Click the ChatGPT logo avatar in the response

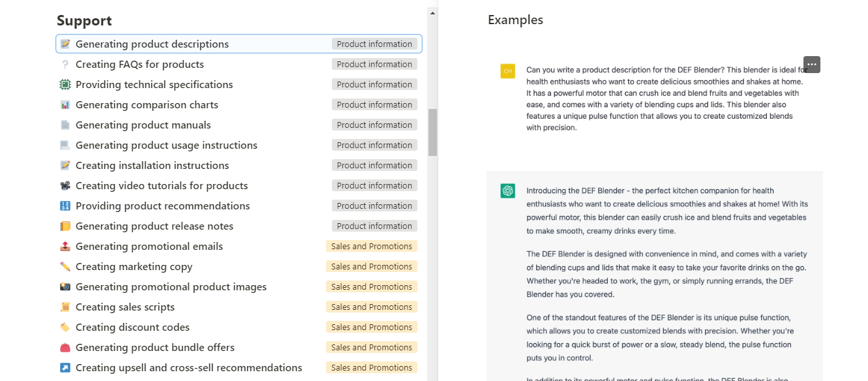(508, 190)
